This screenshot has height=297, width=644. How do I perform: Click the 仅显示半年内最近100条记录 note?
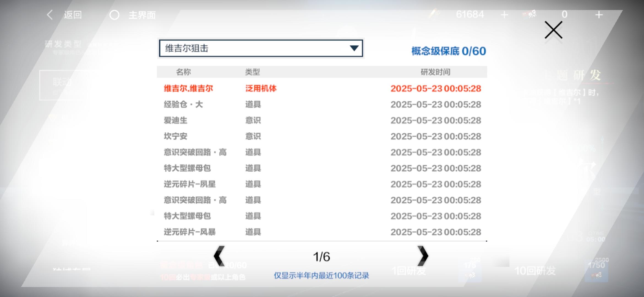point(321,276)
